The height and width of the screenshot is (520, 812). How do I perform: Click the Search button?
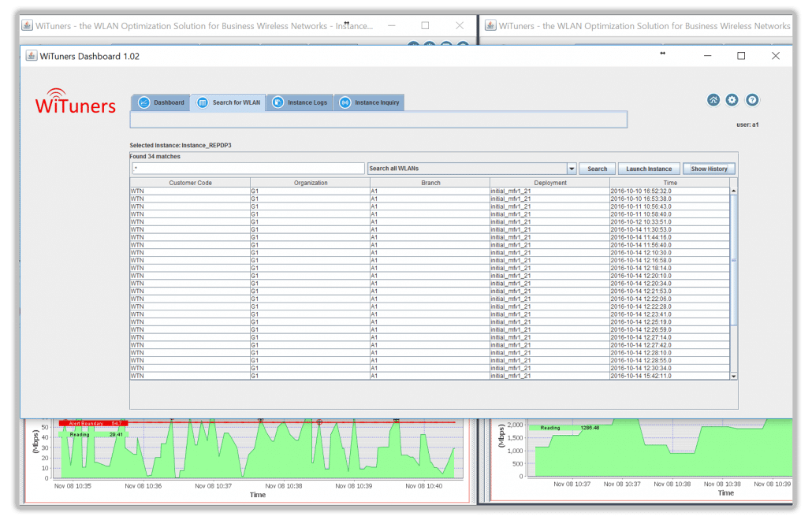click(597, 169)
